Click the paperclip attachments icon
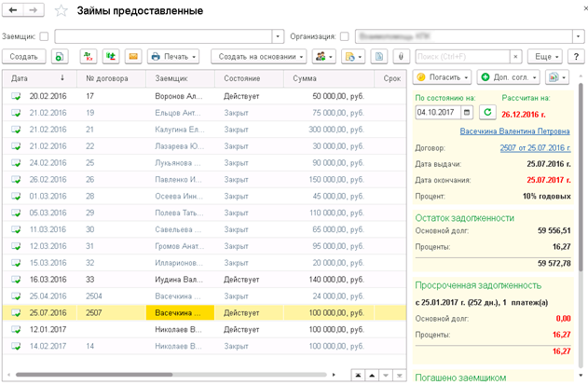The height and width of the screenshot is (385, 588). tap(401, 57)
